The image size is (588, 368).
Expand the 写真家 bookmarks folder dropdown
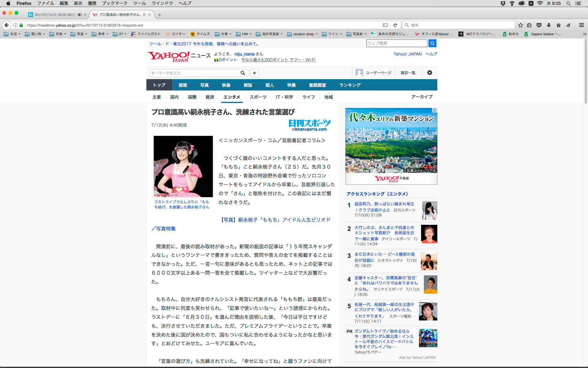tap(357, 34)
